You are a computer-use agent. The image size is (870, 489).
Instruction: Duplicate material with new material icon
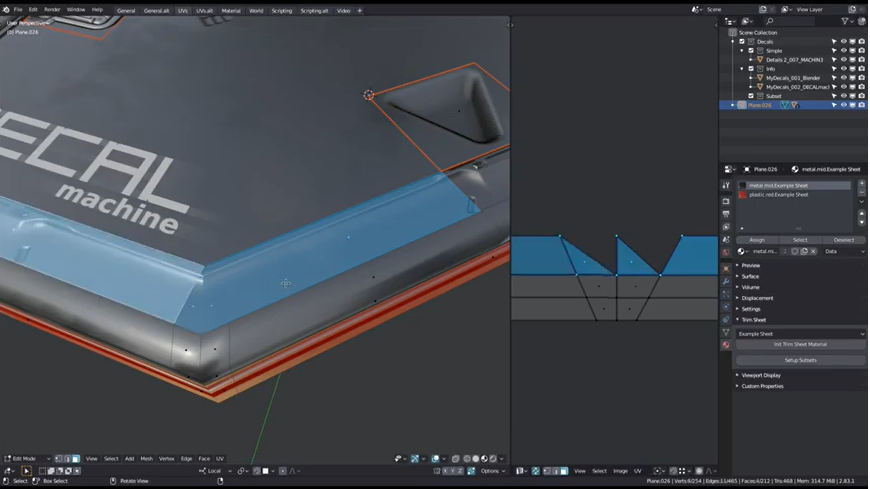(x=804, y=251)
